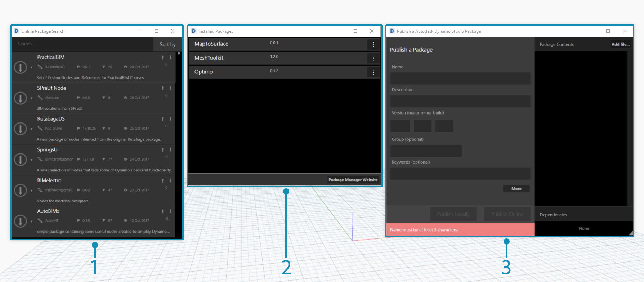Open the MeshToolkit three-dot options menu
The image size is (644, 282).
373,59
